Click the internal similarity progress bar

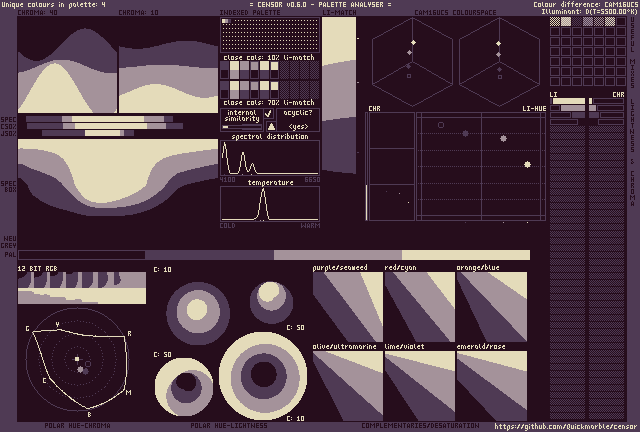pyautogui.click(x=242, y=127)
